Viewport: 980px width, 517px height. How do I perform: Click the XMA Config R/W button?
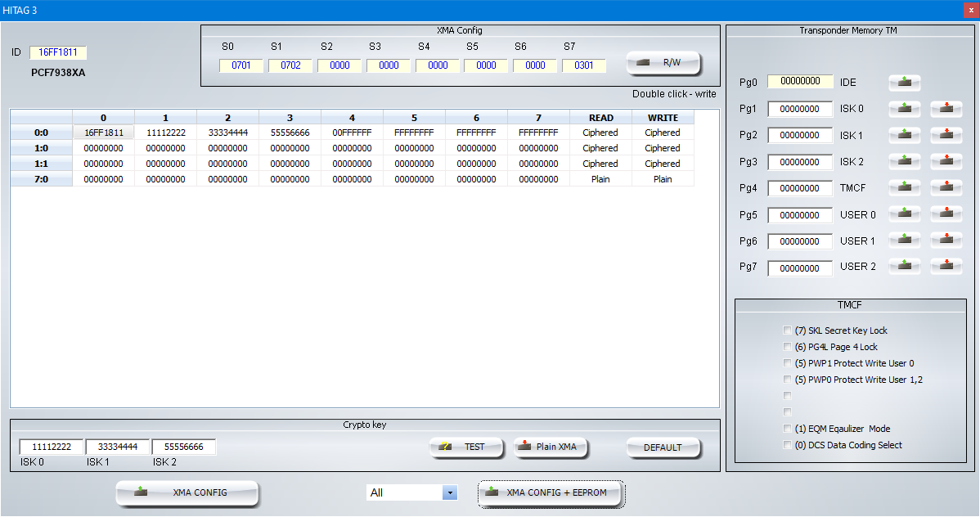[x=663, y=62]
